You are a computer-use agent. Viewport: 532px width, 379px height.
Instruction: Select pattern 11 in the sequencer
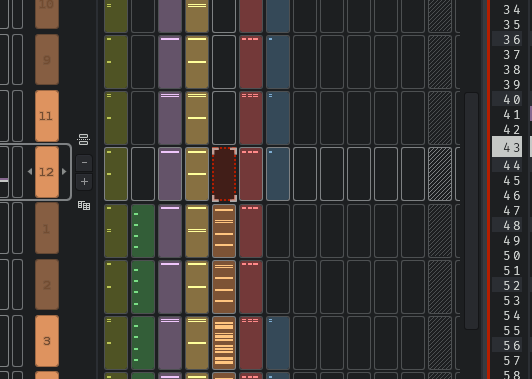(47, 116)
